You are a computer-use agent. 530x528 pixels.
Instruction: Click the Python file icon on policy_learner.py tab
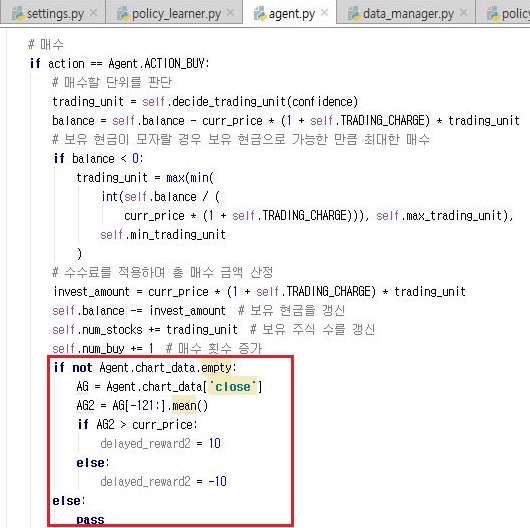123,14
